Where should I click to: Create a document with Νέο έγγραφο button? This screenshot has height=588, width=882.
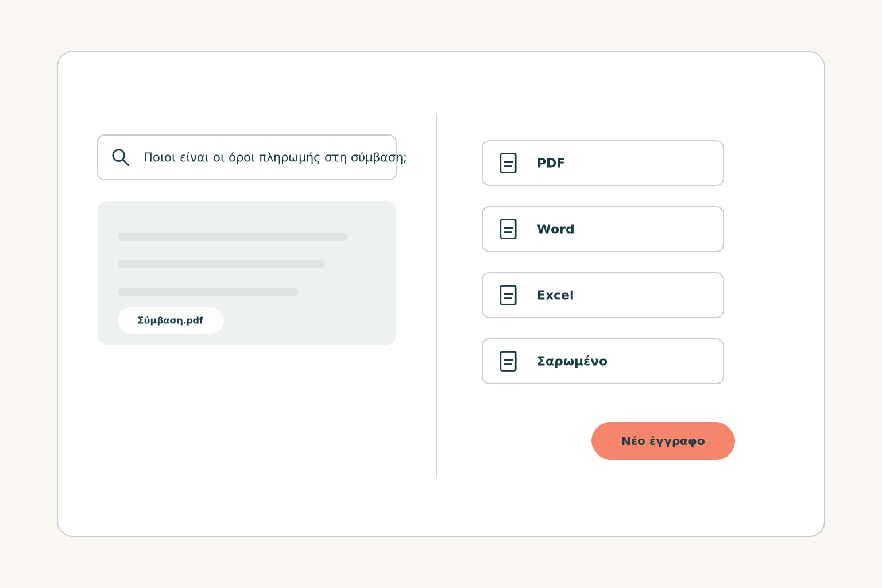(663, 441)
